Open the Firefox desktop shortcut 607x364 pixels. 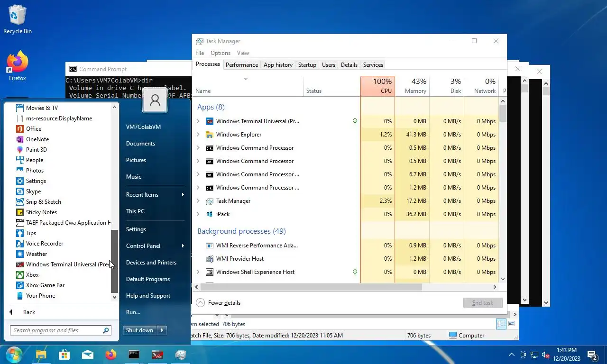point(18,66)
